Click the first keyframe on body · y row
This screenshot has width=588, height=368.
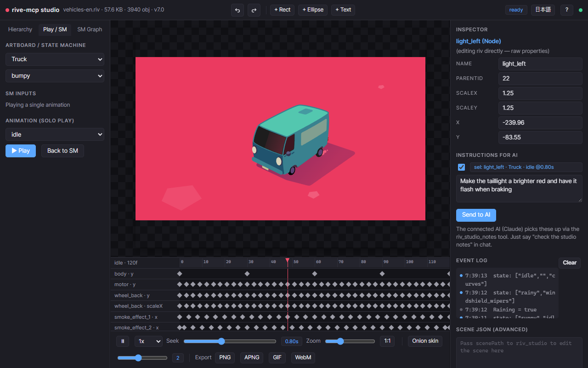[x=180, y=274]
